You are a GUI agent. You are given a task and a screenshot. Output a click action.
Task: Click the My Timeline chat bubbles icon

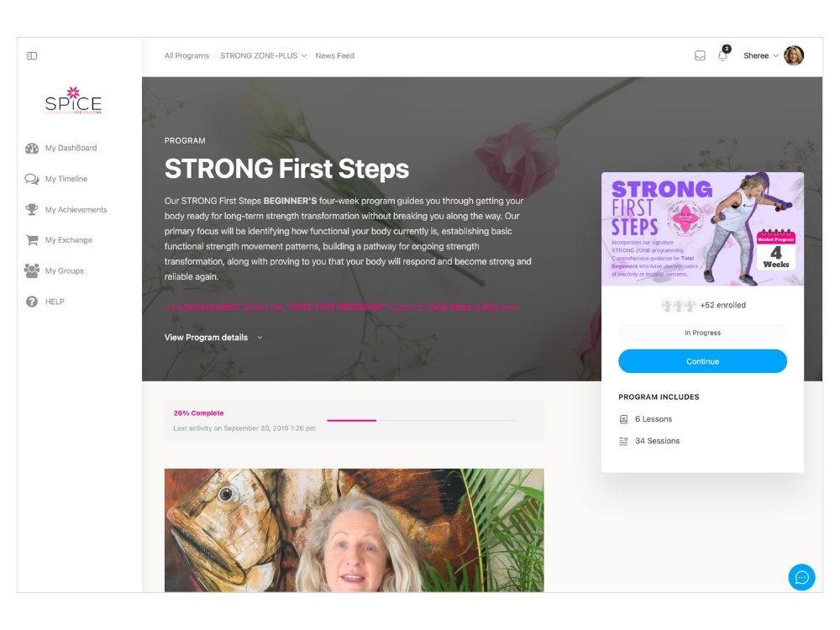[x=32, y=179]
